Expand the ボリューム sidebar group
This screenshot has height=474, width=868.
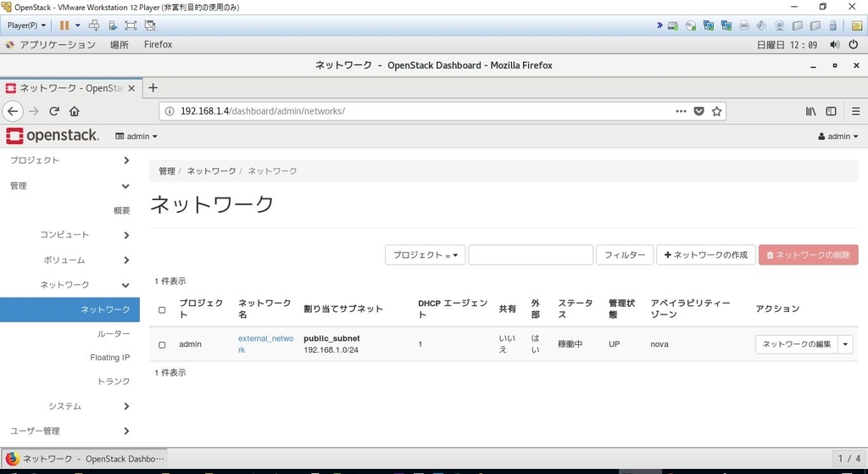pyautogui.click(x=70, y=259)
